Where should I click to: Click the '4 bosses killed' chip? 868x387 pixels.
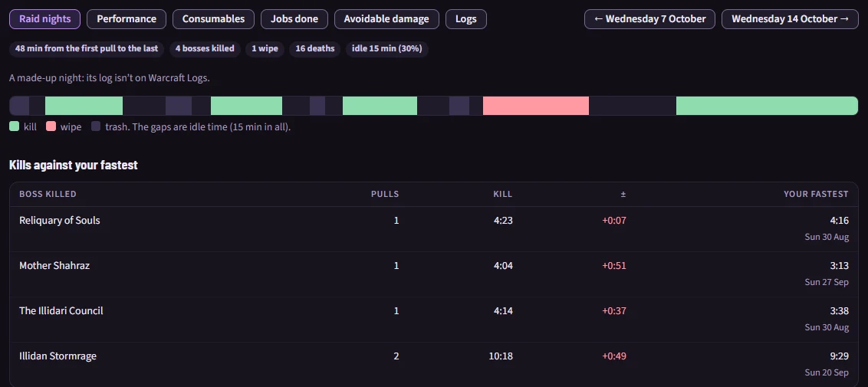pos(205,48)
